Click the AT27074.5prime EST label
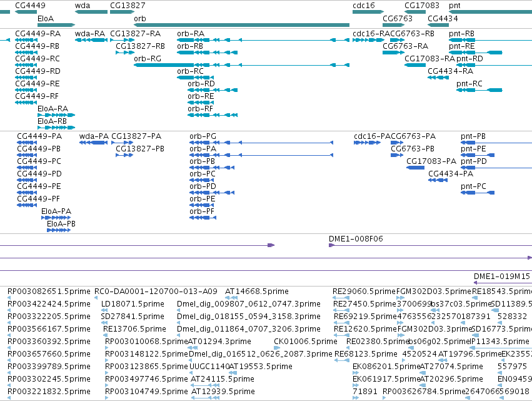532x401 pixels. 451,367
